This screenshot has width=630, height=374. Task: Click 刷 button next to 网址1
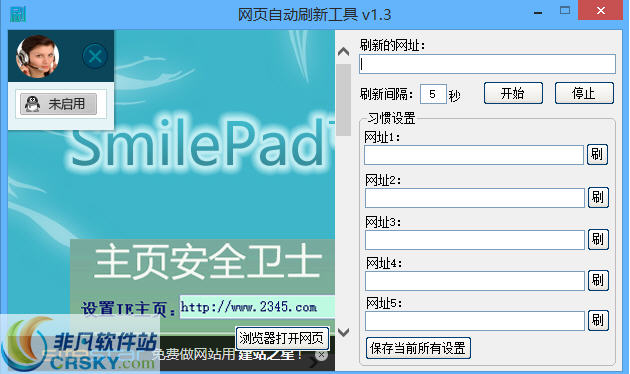pyautogui.click(x=597, y=154)
